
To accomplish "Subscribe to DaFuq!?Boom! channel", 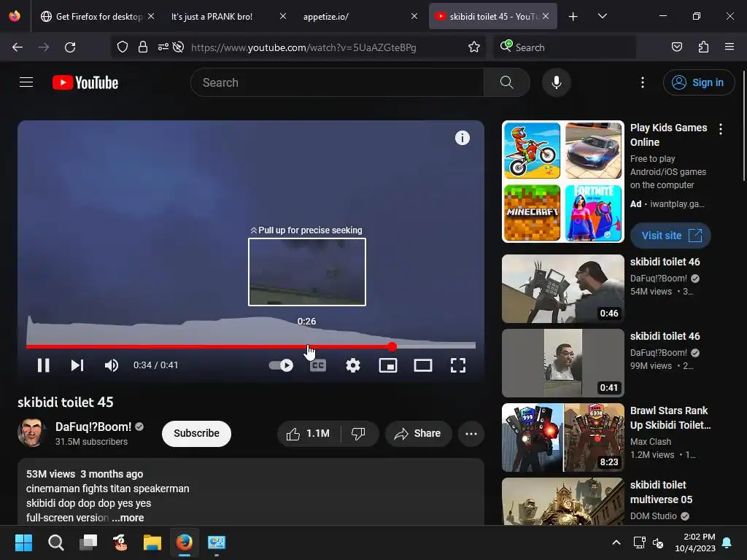I will pyautogui.click(x=196, y=433).
